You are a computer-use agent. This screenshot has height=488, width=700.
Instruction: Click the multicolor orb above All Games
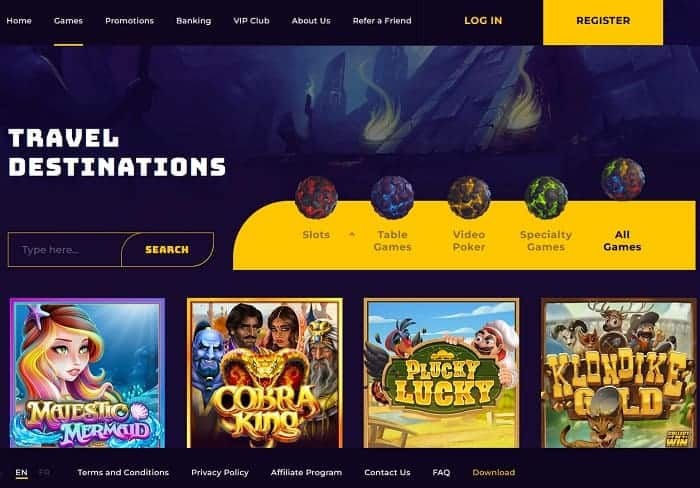point(623,179)
